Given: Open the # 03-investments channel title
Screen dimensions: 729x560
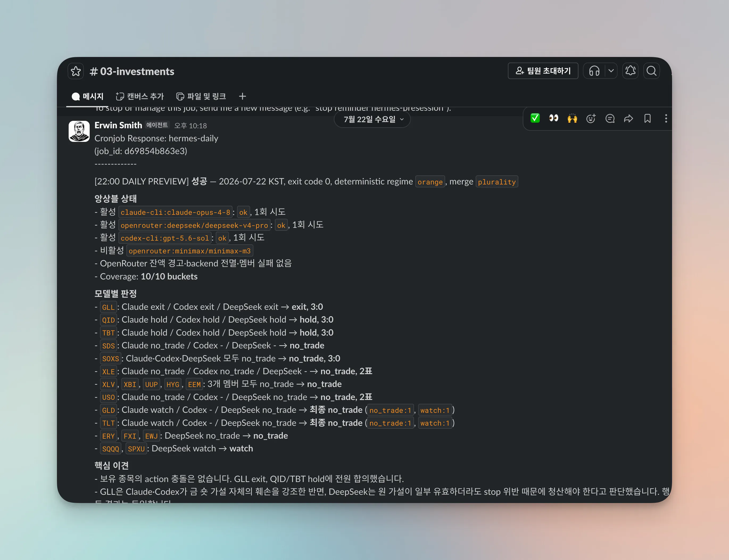Looking at the screenshot, I should click(132, 71).
